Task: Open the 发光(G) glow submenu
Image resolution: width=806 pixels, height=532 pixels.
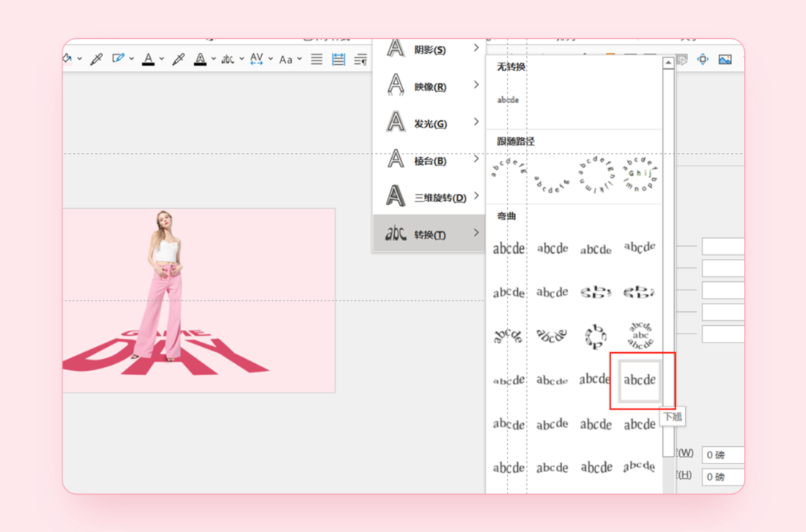Action: [429, 123]
